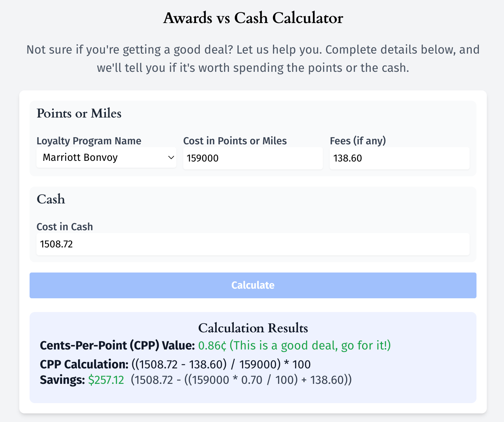504x422 pixels.
Task: Click the green $257.12 savings amount
Action: (x=106, y=380)
